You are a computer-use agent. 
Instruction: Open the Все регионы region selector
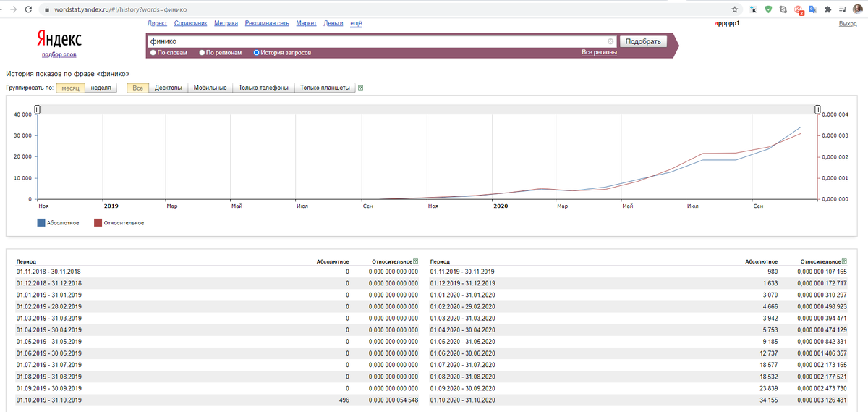[599, 52]
